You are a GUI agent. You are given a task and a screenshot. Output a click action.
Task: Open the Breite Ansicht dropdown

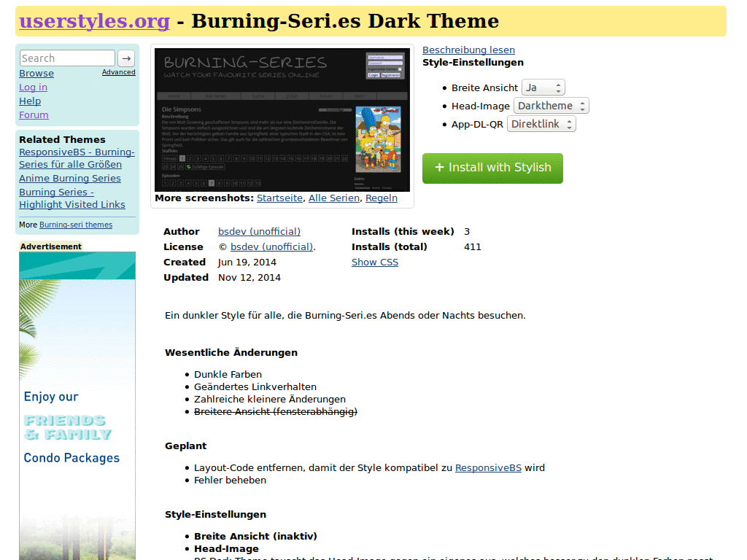[543, 87]
